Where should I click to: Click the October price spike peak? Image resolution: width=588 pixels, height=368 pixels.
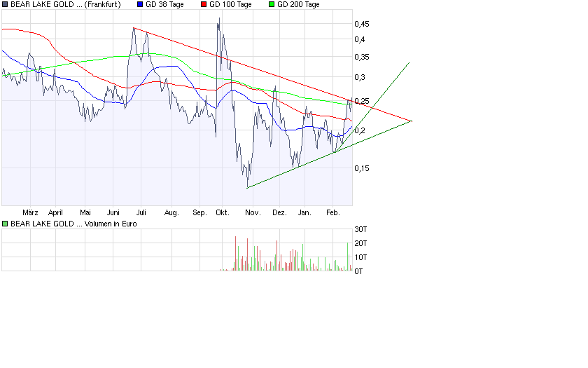click(219, 18)
